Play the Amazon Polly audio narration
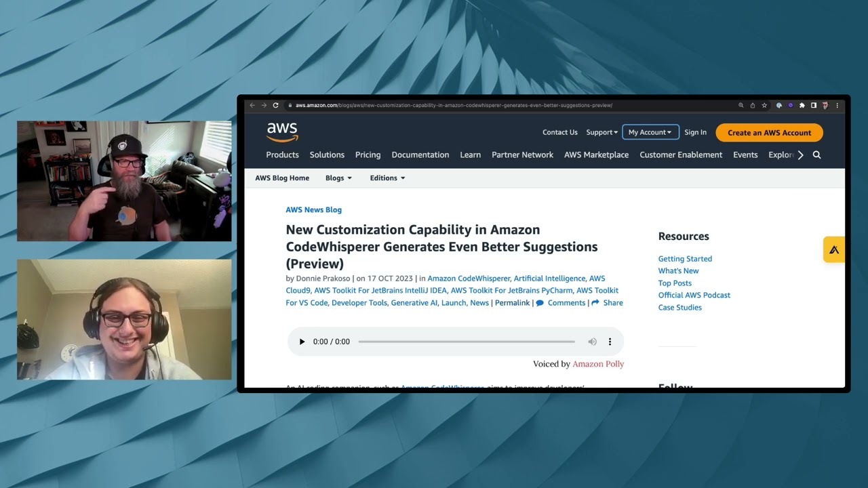The width and height of the screenshot is (868, 488). click(302, 342)
